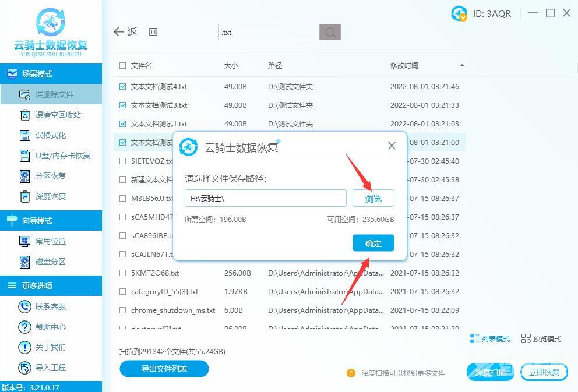The height and width of the screenshot is (392, 578).
Task: Click the .txt search input box
Action: (x=269, y=32)
